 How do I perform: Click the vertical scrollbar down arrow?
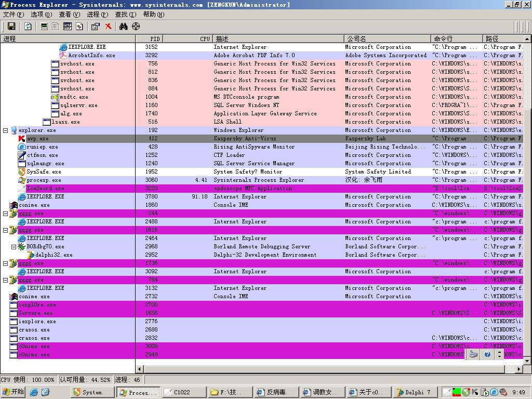coord(527,361)
